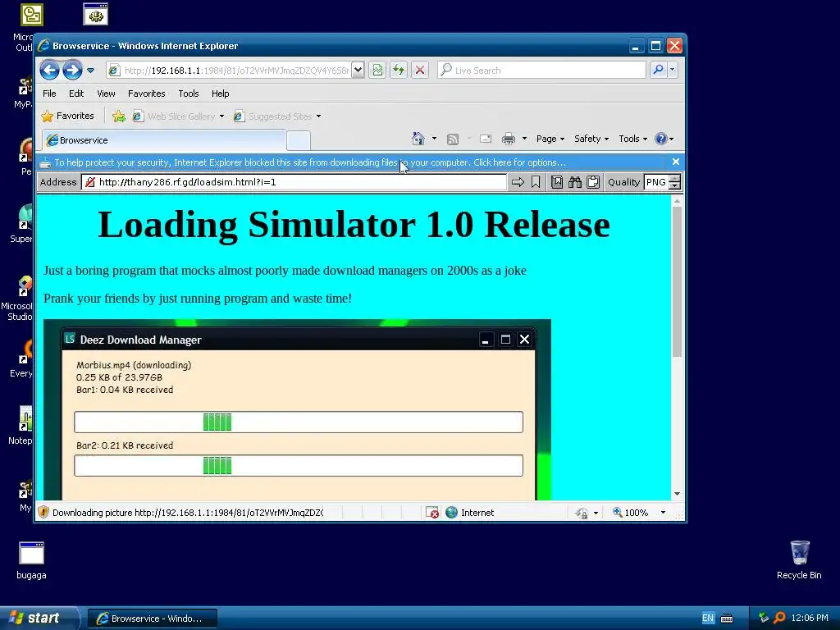Click the status bar pop-up blocked icon
Viewport: 840px width, 630px height.
point(432,513)
